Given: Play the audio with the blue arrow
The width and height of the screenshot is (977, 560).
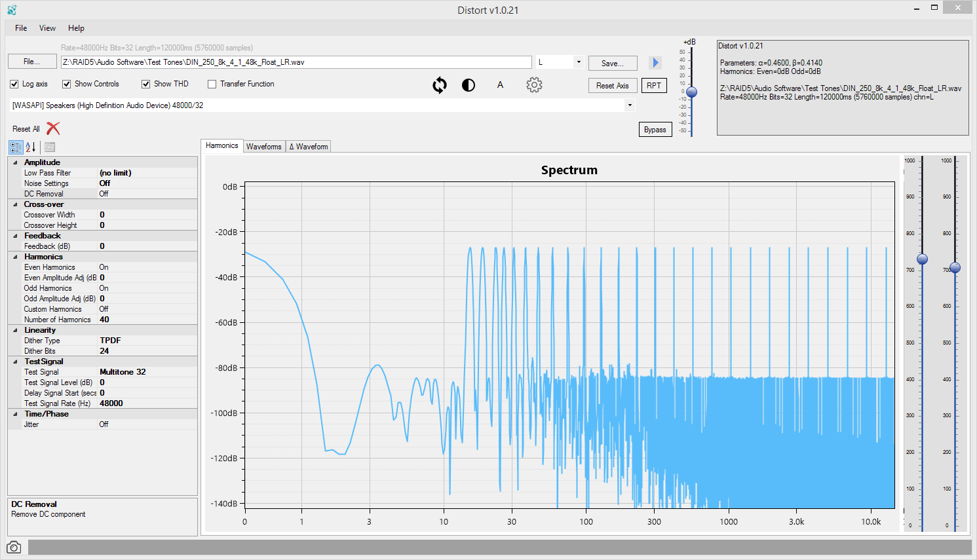Looking at the screenshot, I should click(655, 63).
